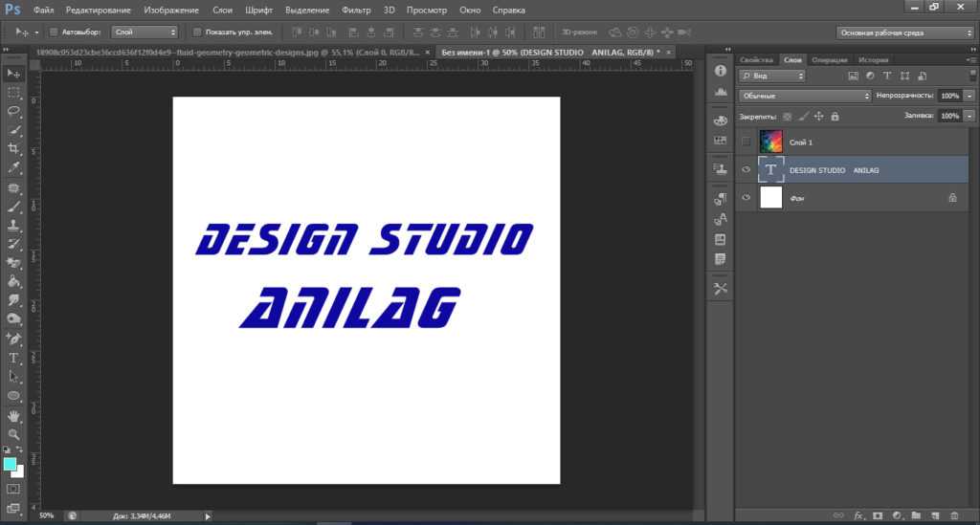This screenshot has width=980, height=525.
Task: Select the Zoom magnifier tool
Action: 13,434
